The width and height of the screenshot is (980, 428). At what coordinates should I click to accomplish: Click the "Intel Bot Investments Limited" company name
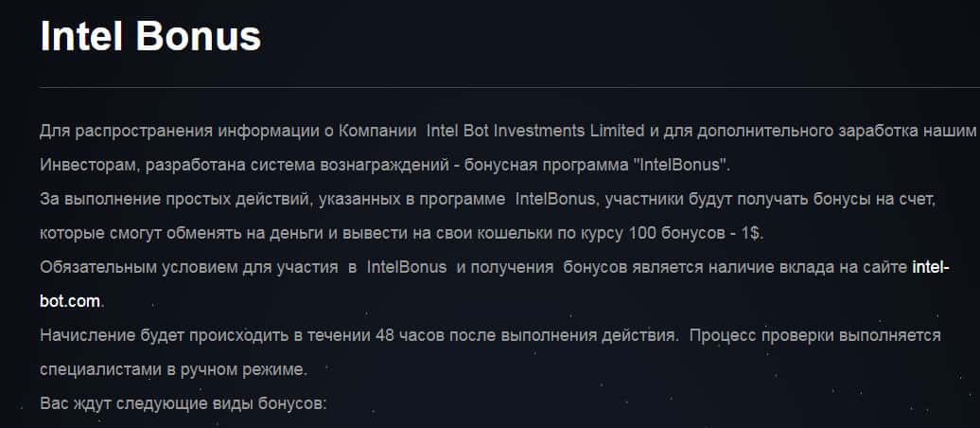pos(536,131)
